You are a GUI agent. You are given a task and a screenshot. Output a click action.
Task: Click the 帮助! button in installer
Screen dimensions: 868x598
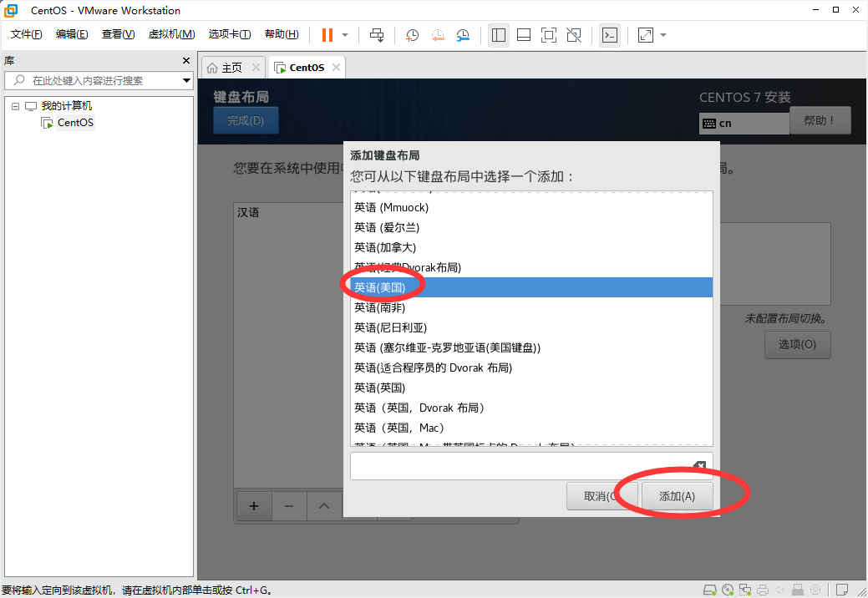(x=820, y=120)
